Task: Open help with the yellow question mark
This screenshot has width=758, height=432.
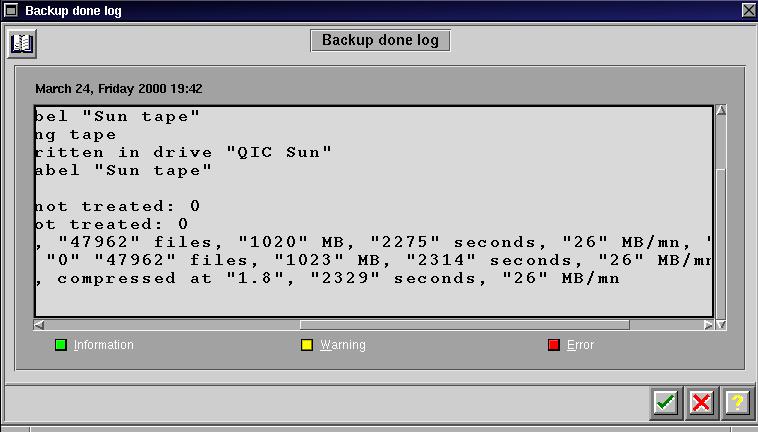Action: pyautogui.click(x=737, y=402)
